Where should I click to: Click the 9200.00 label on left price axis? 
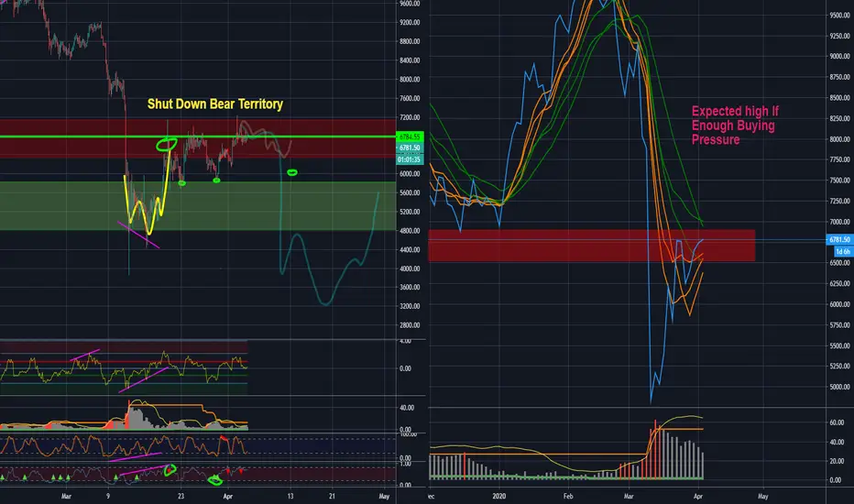click(410, 22)
